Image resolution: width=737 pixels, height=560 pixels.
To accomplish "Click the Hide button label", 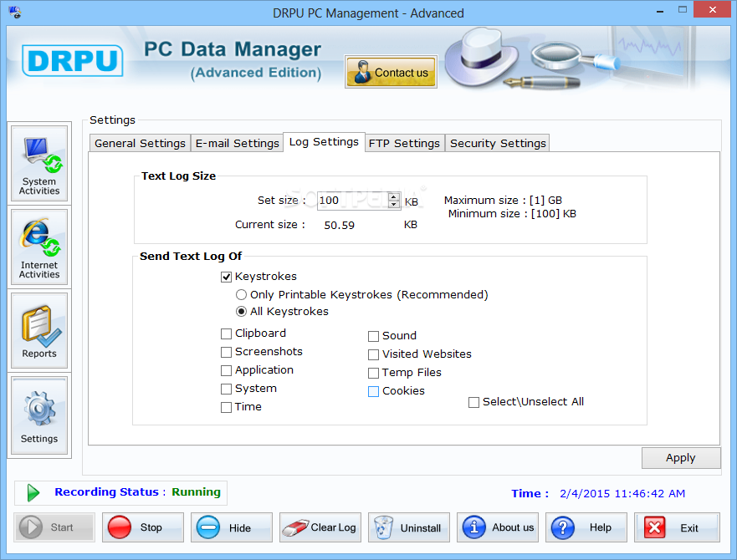I will coord(240,528).
